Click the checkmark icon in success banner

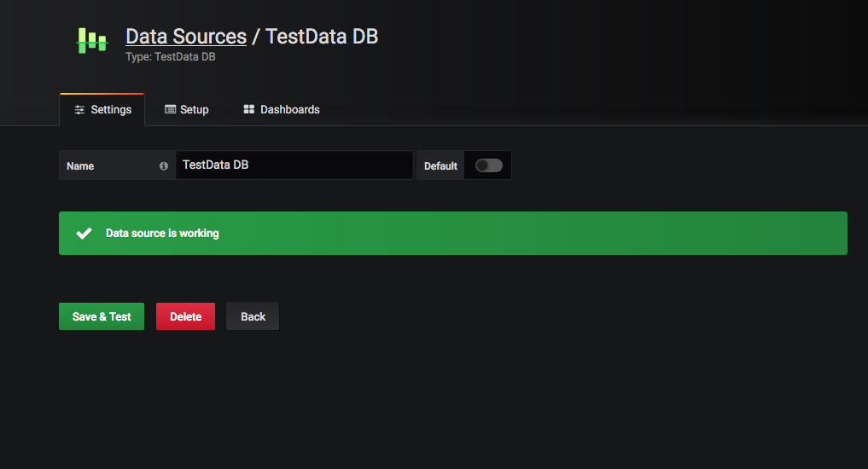pos(84,234)
